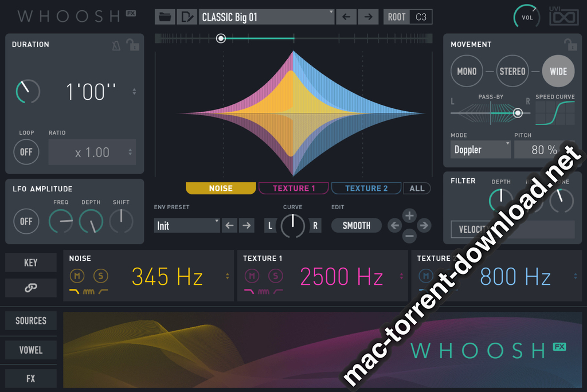
Task: Select MONO movement mode
Action: point(467,71)
